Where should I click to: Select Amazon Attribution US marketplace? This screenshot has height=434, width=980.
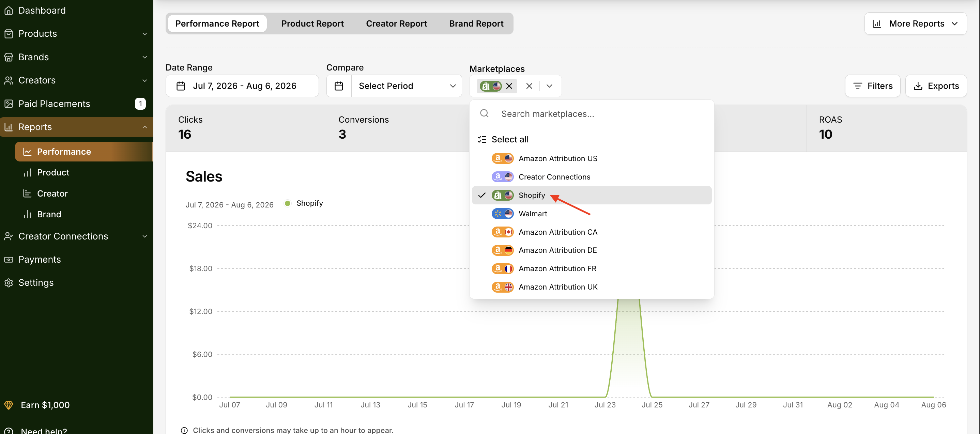592,159
